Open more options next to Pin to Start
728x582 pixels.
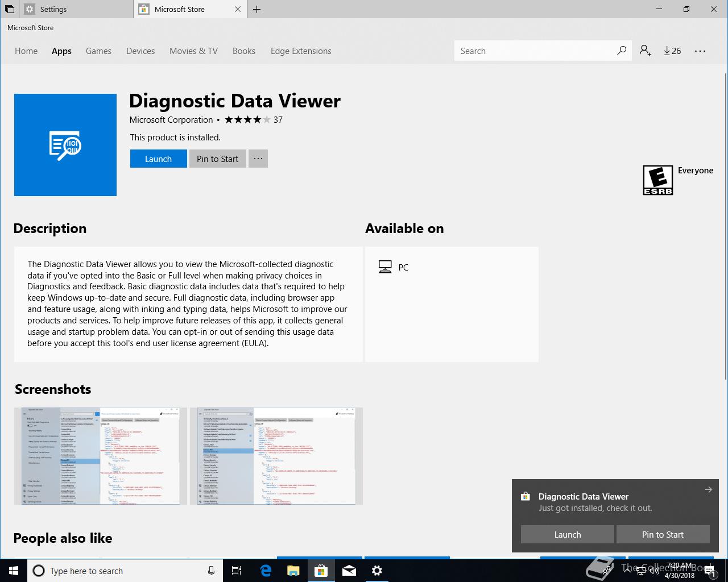[258, 159]
